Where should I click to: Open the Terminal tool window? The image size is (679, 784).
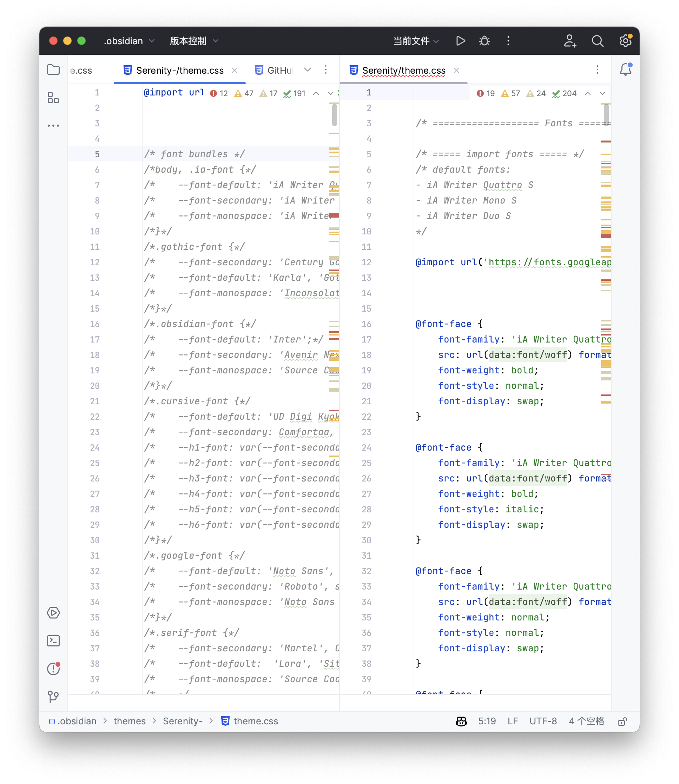point(53,641)
